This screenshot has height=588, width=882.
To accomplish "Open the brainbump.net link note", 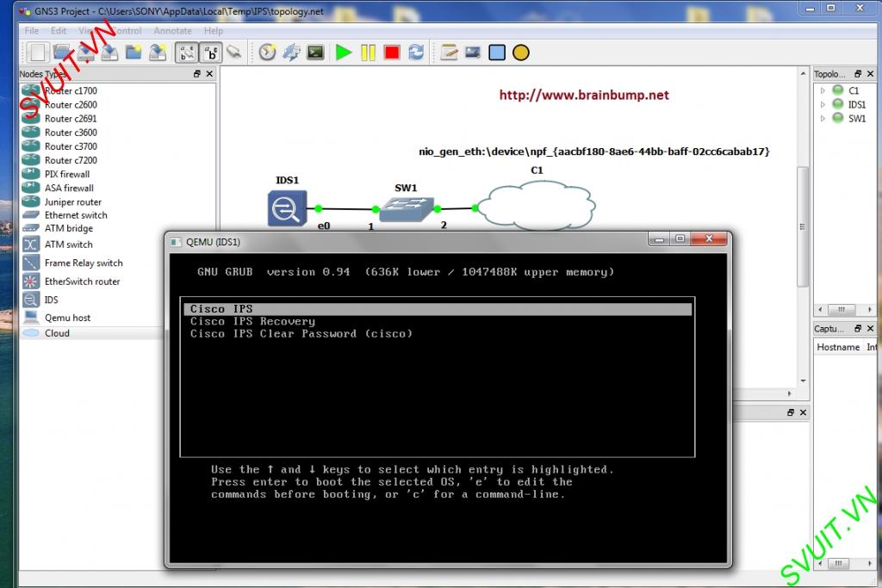I will coord(584,95).
